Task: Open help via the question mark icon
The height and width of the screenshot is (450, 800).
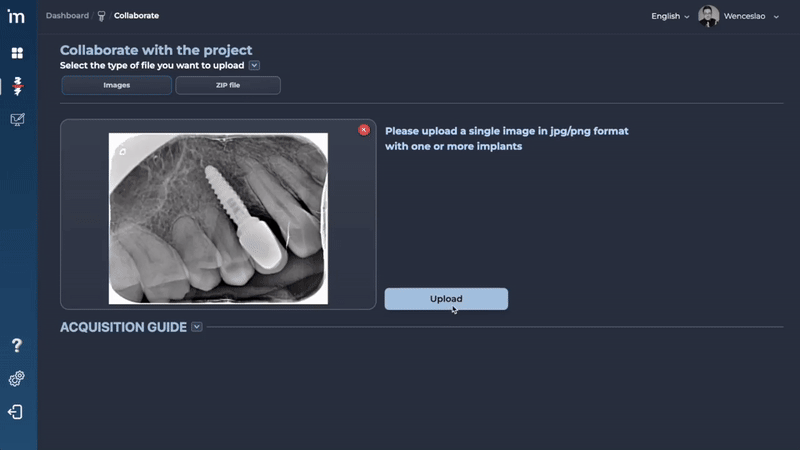Action: (x=17, y=345)
